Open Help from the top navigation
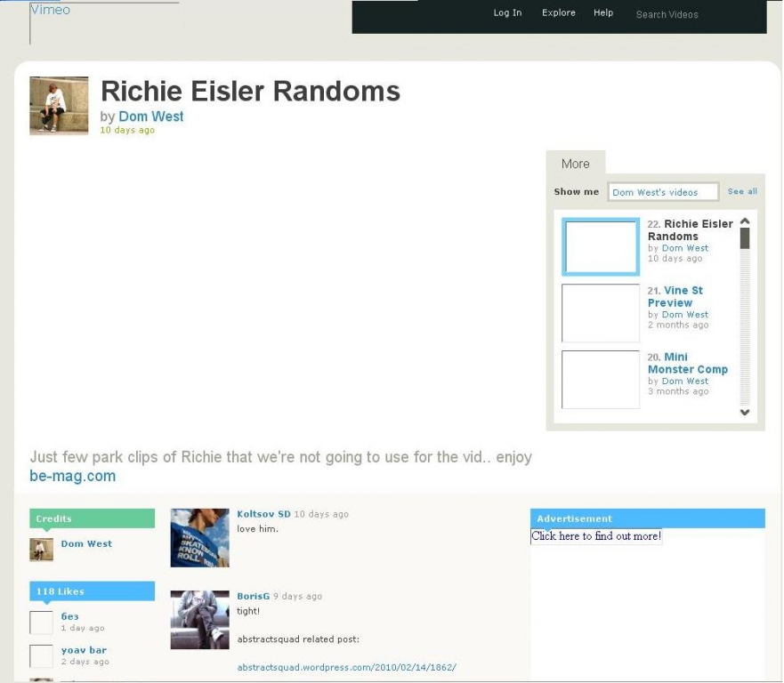The width and height of the screenshot is (784, 683). [x=603, y=13]
